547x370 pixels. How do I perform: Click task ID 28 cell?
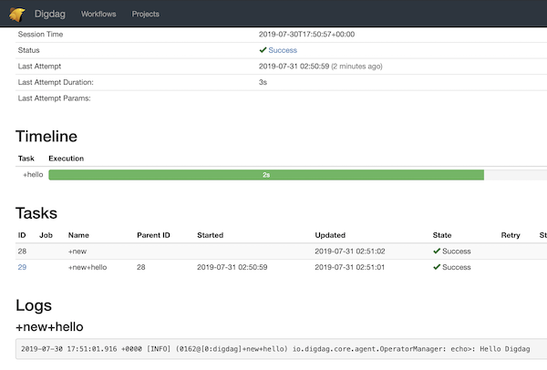22,251
